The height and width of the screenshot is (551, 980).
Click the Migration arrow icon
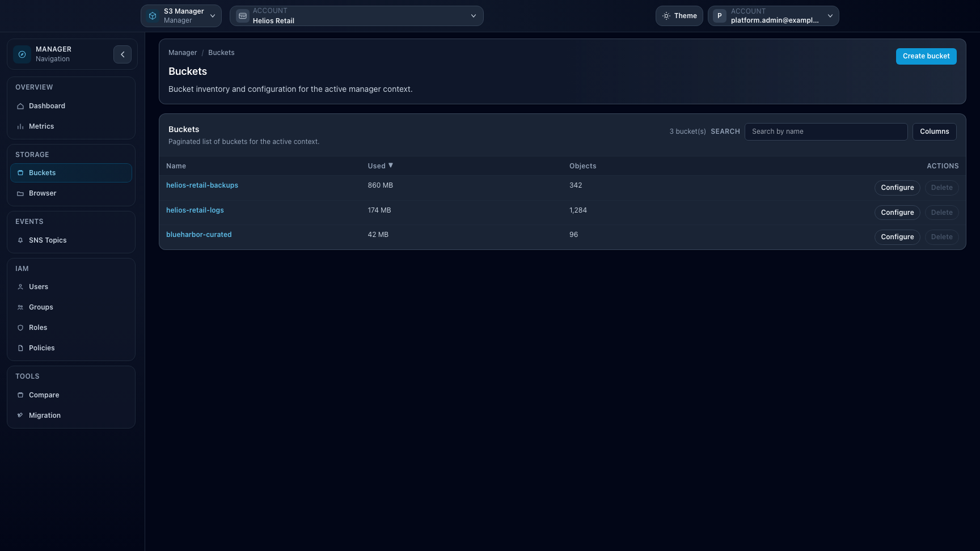coord(20,415)
